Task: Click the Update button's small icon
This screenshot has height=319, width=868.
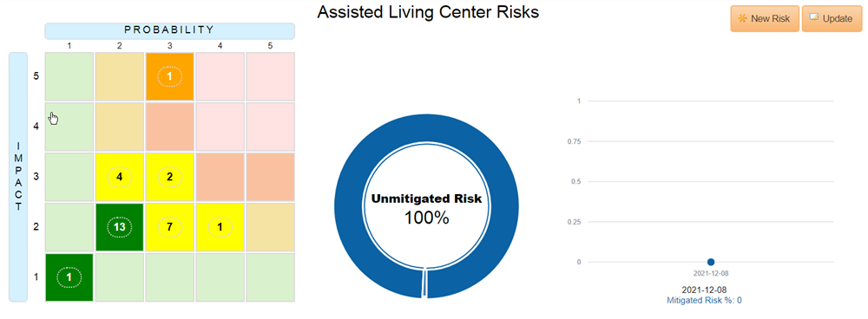Action: click(x=814, y=17)
